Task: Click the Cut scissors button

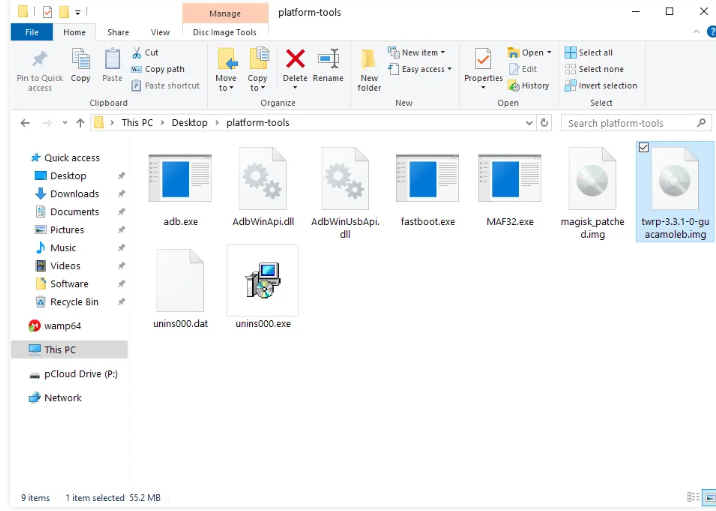Action: 145,53
